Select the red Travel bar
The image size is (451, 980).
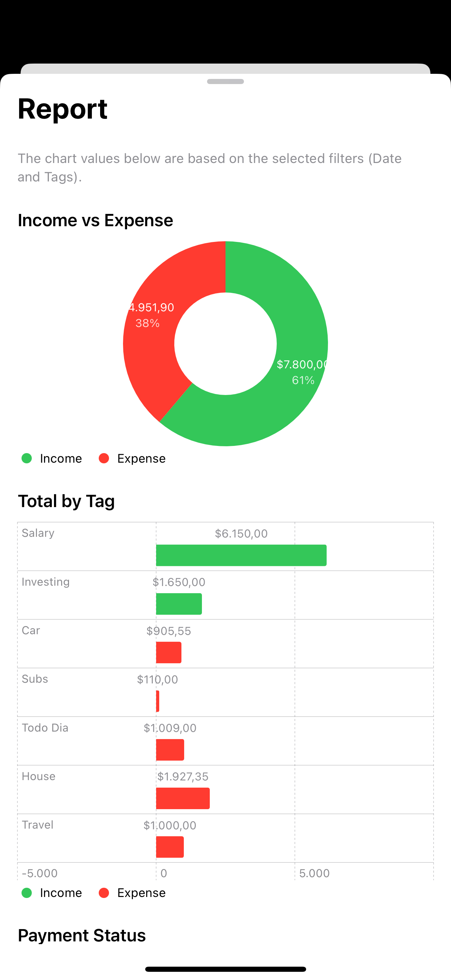(x=169, y=847)
